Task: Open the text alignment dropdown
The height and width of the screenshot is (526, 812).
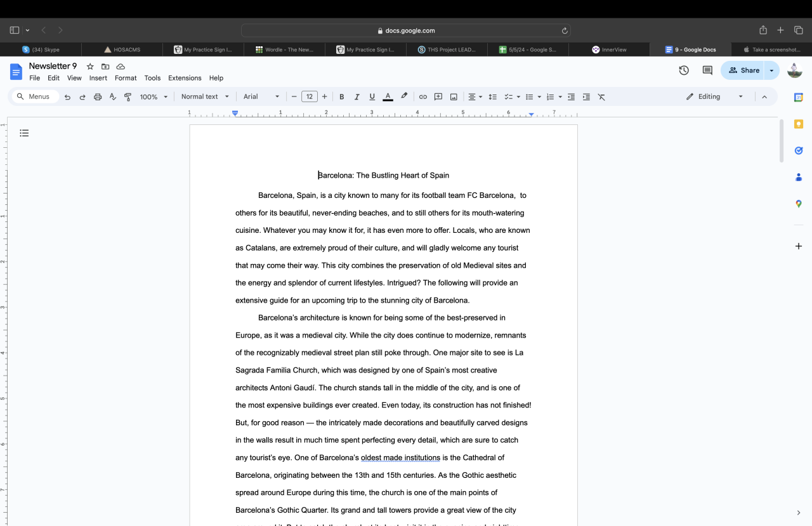Action: [475, 97]
